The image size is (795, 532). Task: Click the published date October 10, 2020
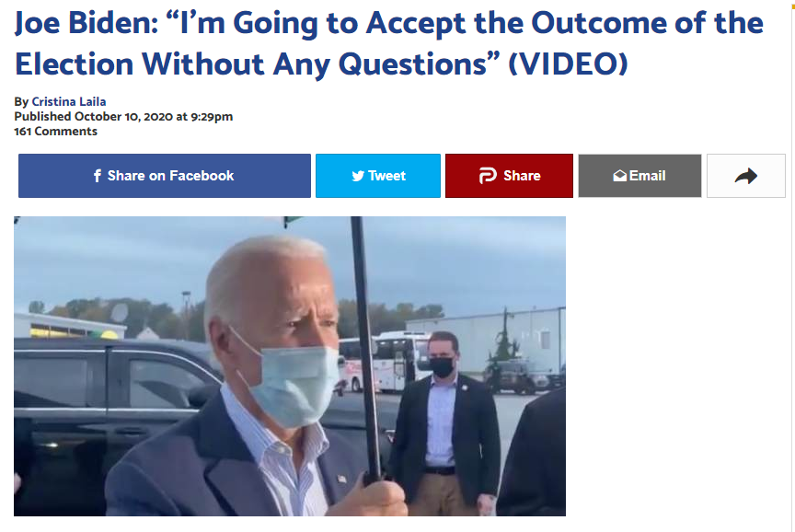[123, 117]
